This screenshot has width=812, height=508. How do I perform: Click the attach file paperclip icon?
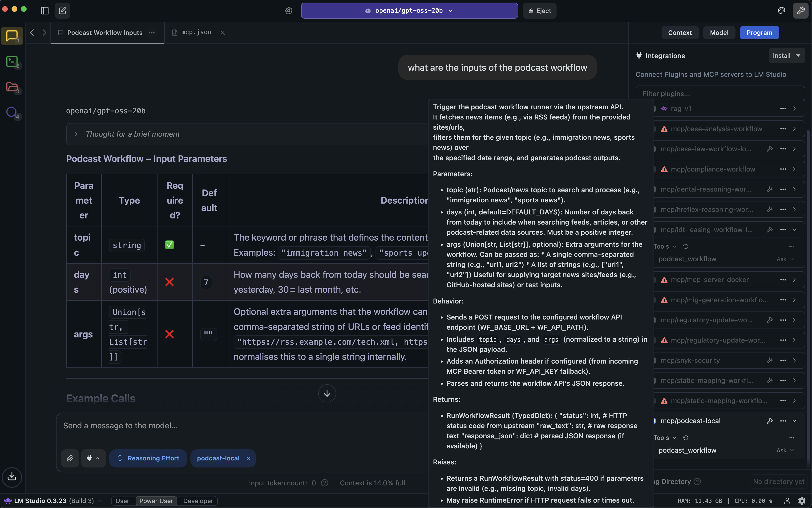70,458
